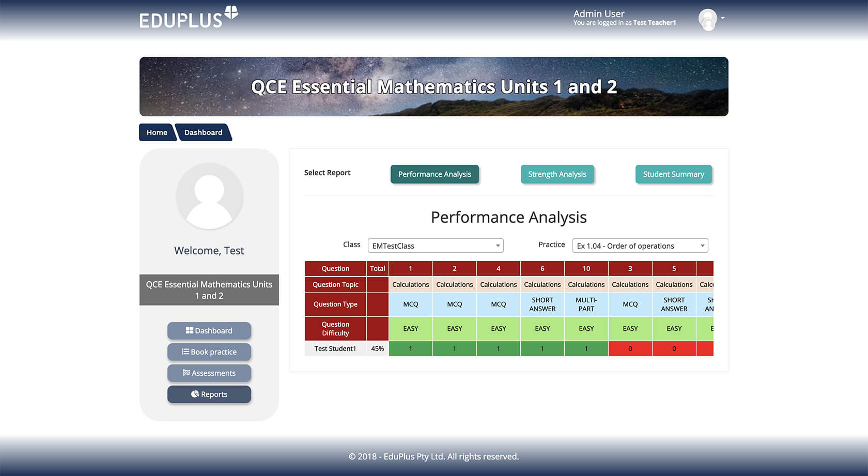Screen dimensions: 868x476
Task: Click Test Student1's 45% total score cell
Action: coord(377,348)
